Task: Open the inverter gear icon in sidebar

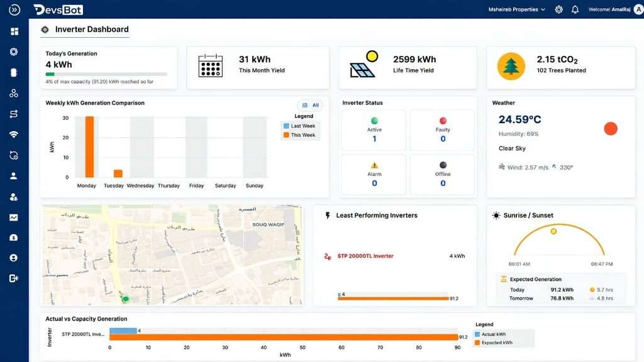Action: tap(14, 52)
